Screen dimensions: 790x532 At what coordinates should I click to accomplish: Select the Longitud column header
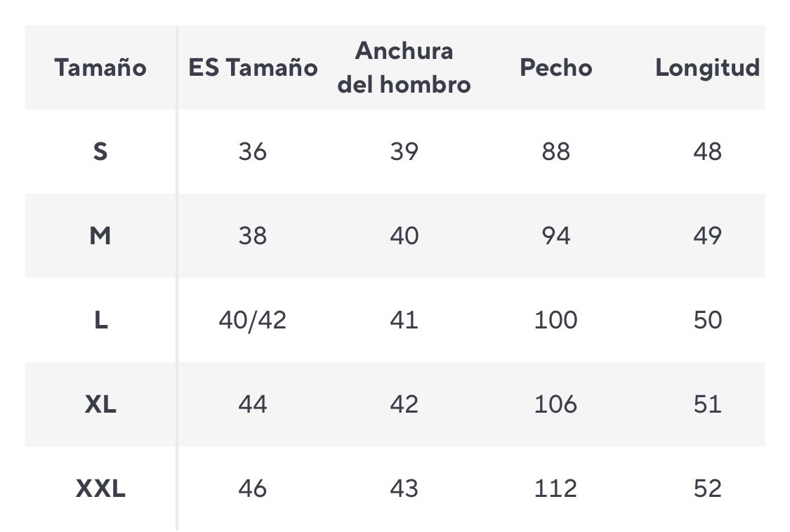tap(707, 67)
